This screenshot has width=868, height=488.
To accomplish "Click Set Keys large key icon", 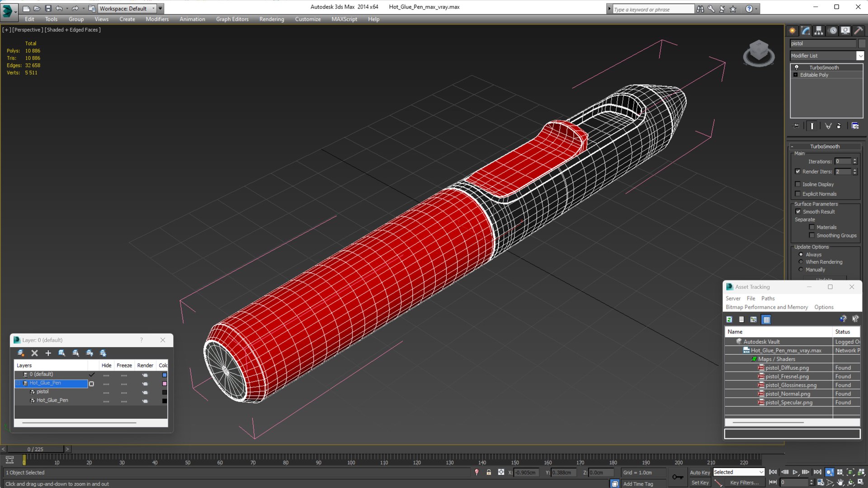I will click(678, 477).
